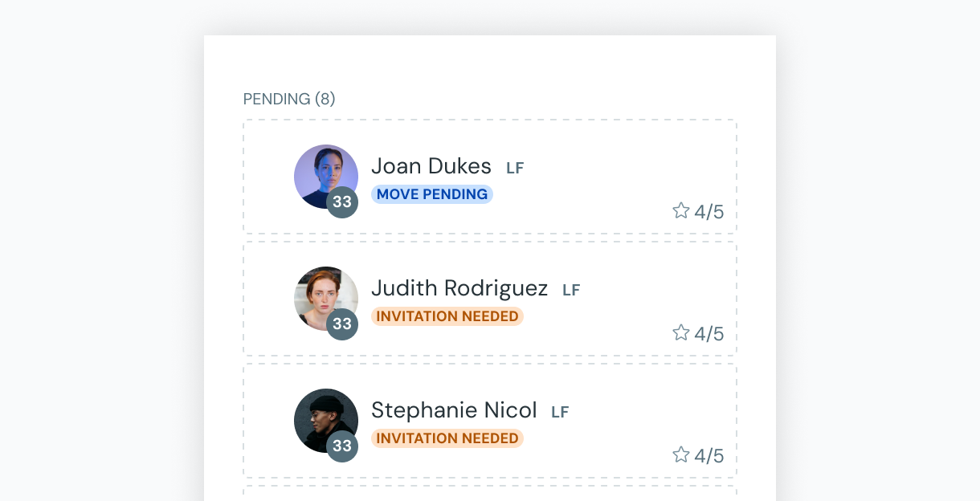Click Stephanie Nicol's star rating icon
This screenshot has width=980, height=501.
(680, 454)
